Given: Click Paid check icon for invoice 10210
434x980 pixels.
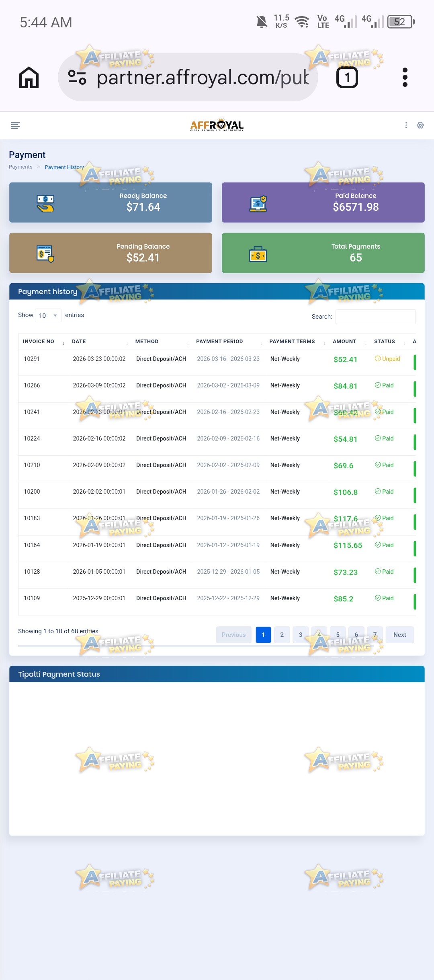Looking at the screenshot, I should [378, 465].
